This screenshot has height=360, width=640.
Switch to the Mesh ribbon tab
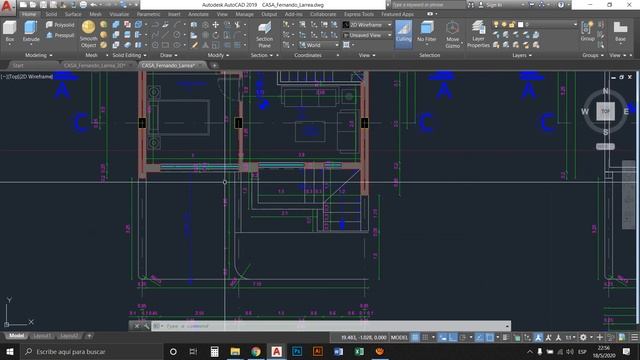[96, 14]
